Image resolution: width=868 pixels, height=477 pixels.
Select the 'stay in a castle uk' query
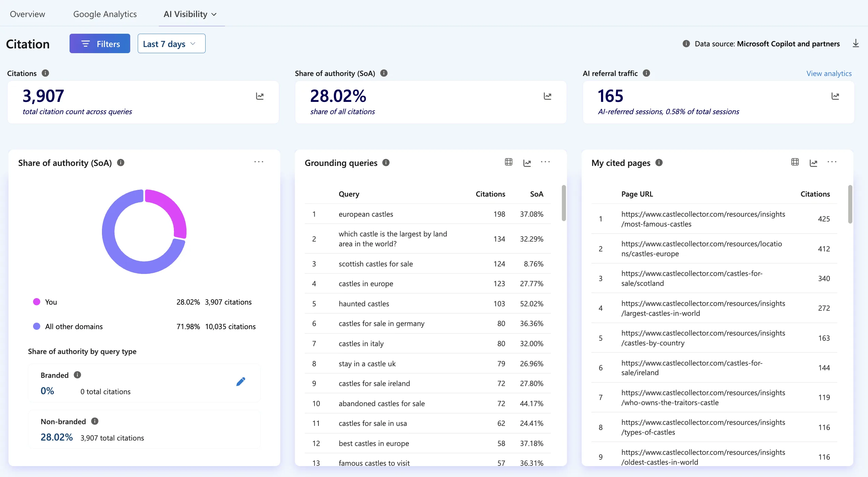[428, 364]
